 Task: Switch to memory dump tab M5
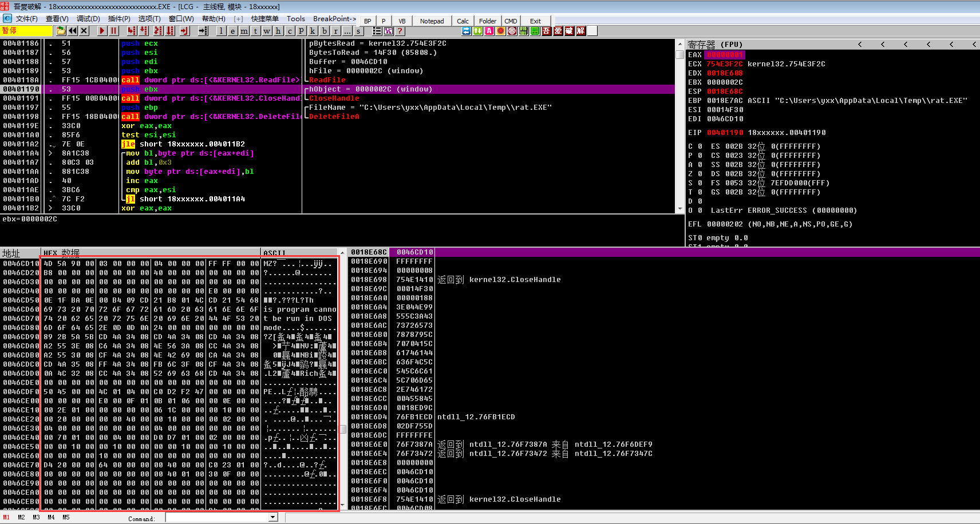[x=66, y=517]
